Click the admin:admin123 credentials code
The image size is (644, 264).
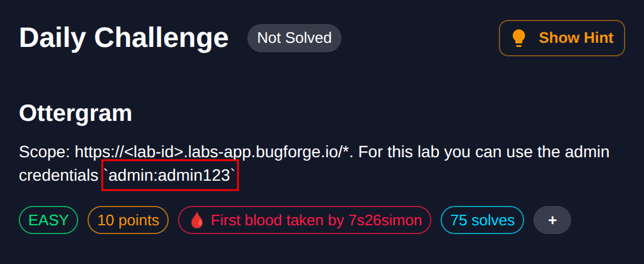(x=170, y=175)
